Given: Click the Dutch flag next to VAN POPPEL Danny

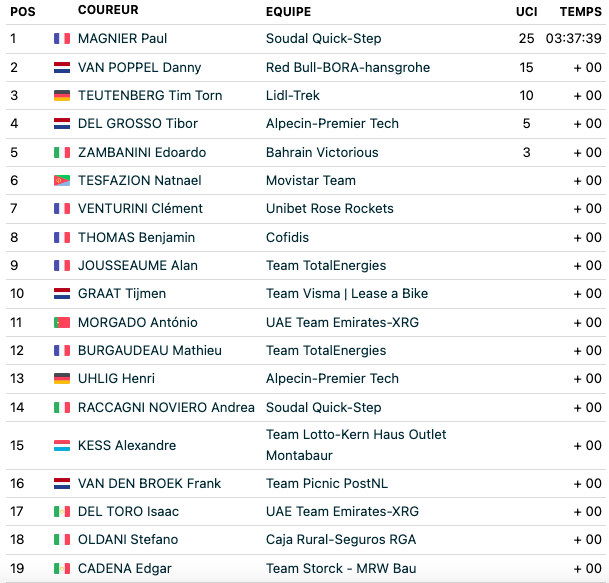Looking at the screenshot, I should pyautogui.click(x=62, y=68).
